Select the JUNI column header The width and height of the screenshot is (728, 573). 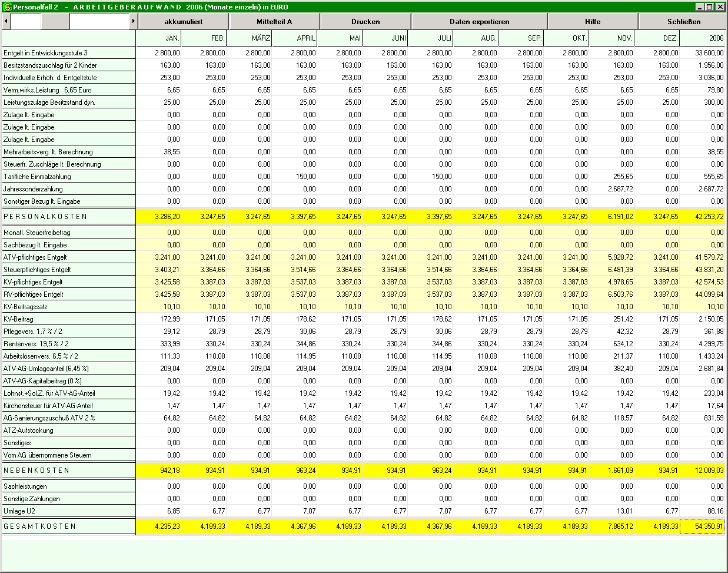[385, 38]
